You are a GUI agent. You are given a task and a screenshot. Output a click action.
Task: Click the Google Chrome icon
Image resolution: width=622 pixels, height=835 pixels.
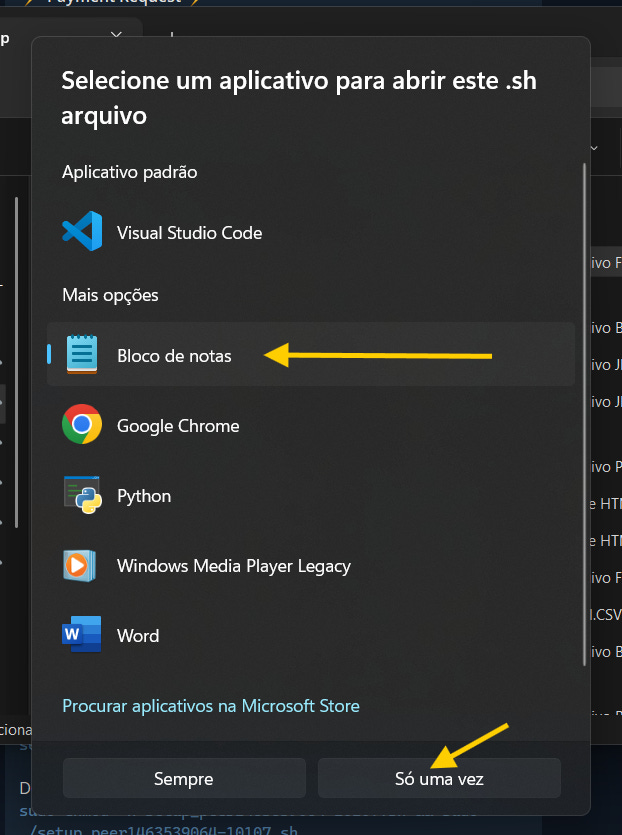[x=82, y=424]
